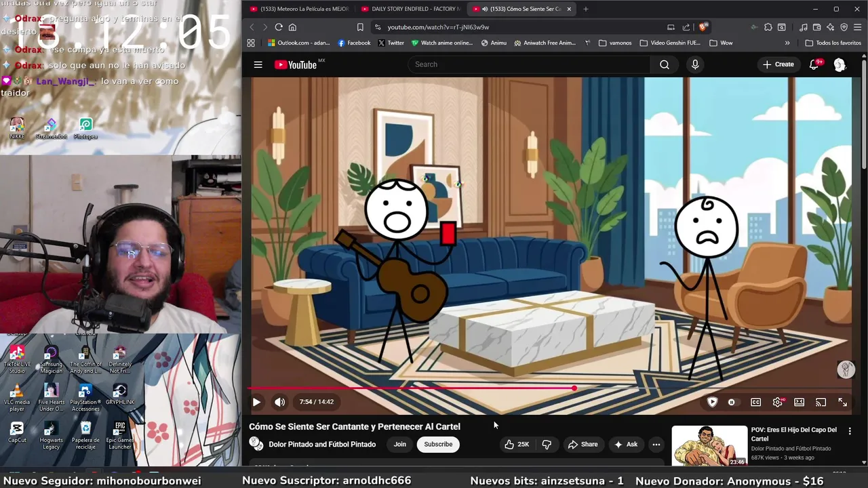Screen dimensions: 868x488
Task: Click the Ask button below video
Action: pos(626,445)
